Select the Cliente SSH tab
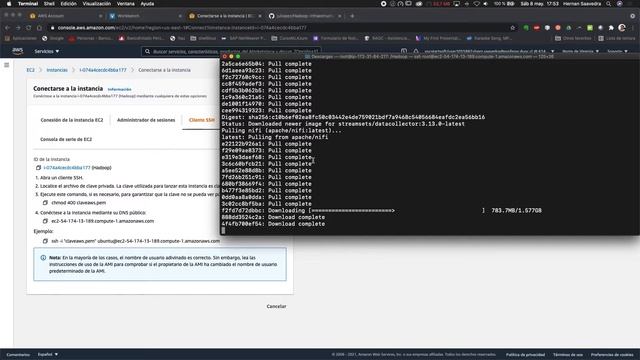Image resolution: width=640 pixels, height=360 pixels. pos(202,120)
